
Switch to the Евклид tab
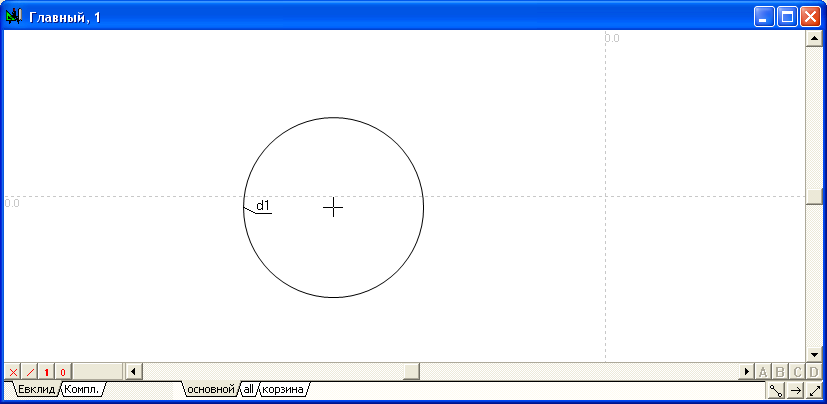pos(36,390)
